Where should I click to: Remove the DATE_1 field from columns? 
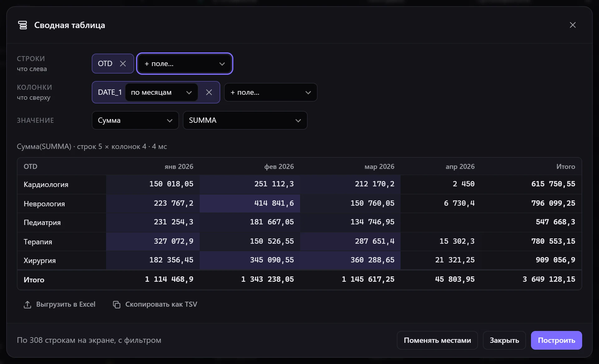tap(209, 92)
